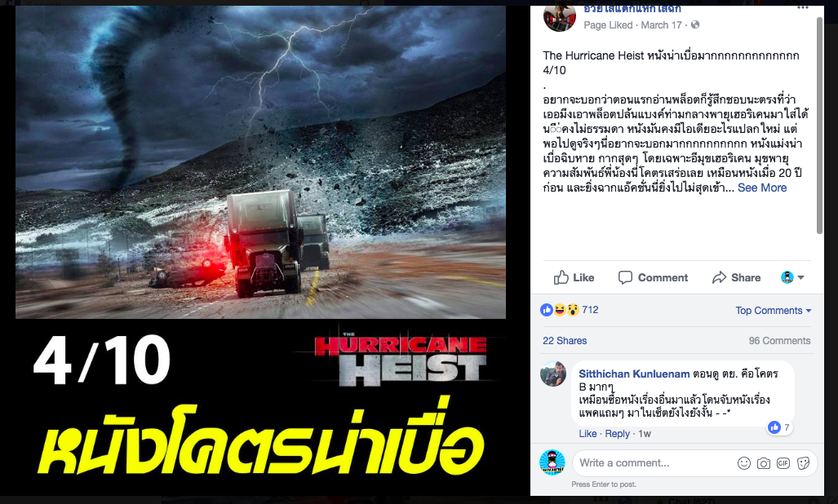Viewport: 838px width, 504px height.
Task: Click the Share arrow button
Action: click(x=736, y=277)
